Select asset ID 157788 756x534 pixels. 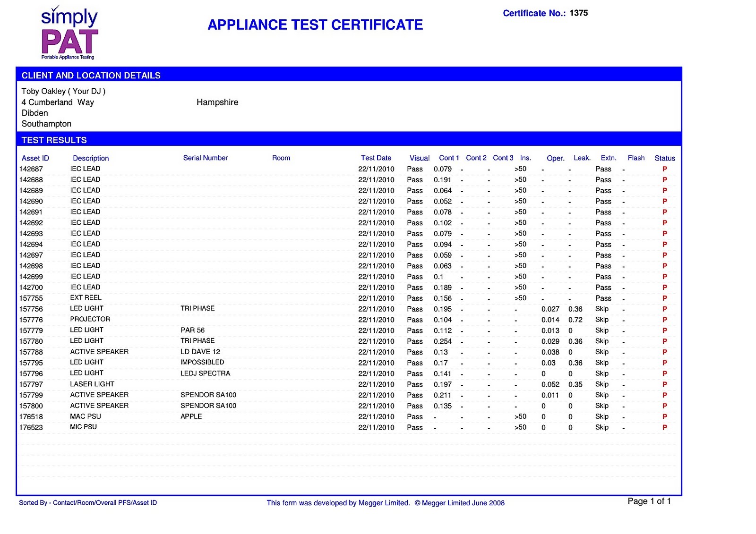(x=31, y=352)
